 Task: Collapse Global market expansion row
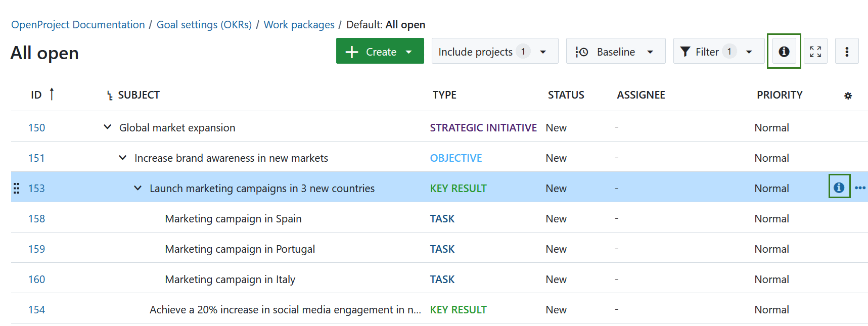pos(107,127)
